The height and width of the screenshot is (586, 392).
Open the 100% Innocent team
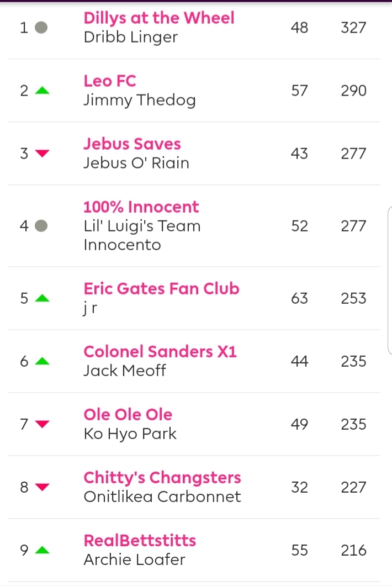pos(141,207)
